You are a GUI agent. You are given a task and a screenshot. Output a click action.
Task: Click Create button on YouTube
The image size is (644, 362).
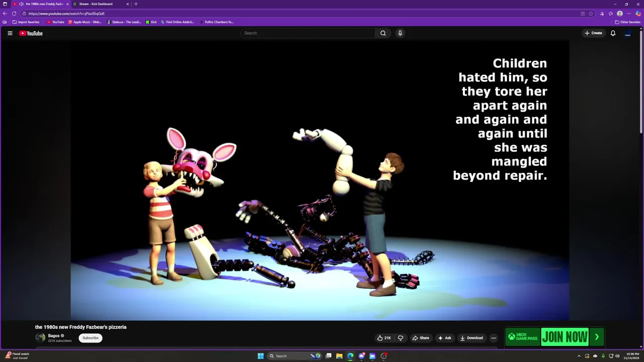click(593, 33)
